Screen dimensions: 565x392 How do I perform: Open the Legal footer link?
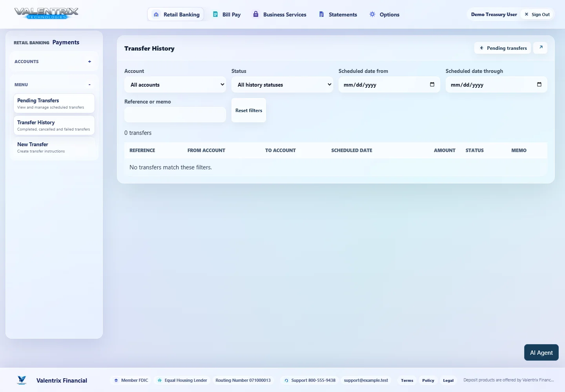[x=448, y=380]
